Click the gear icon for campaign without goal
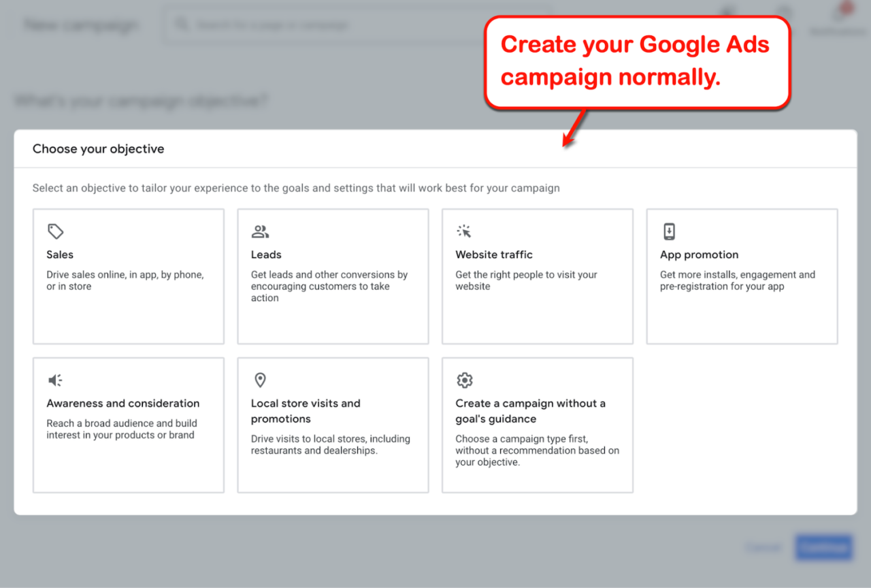The width and height of the screenshot is (871, 588). pos(464,380)
